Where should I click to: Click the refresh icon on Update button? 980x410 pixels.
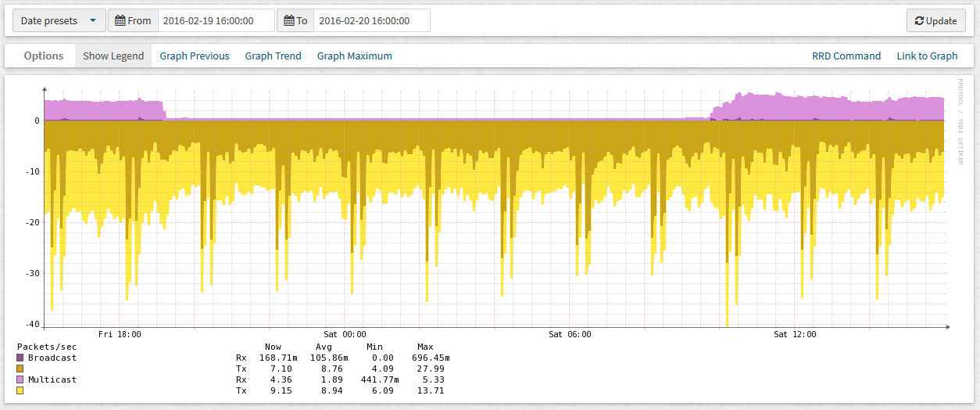(x=919, y=21)
